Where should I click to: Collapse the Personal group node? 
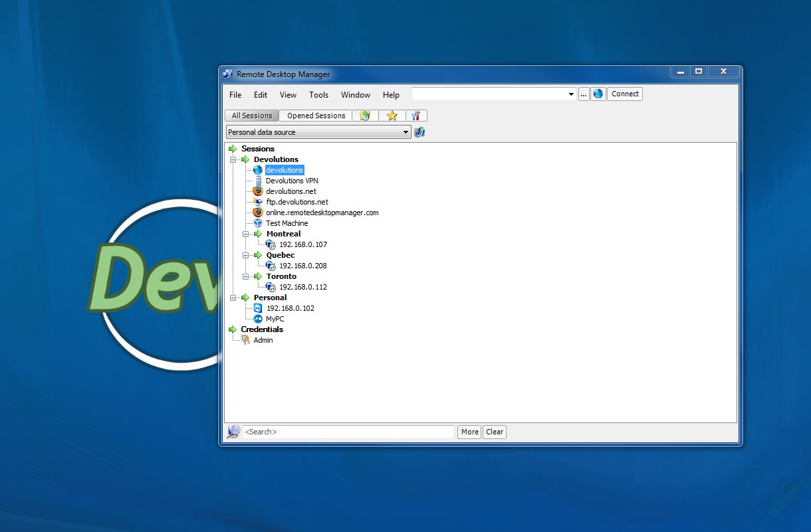pos(233,298)
